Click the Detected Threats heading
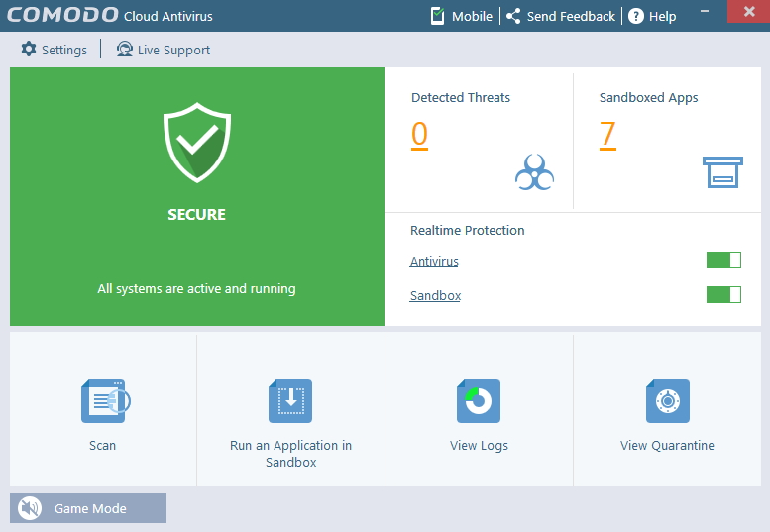Screen dimensions: 770x532 click(x=461, y=98)
